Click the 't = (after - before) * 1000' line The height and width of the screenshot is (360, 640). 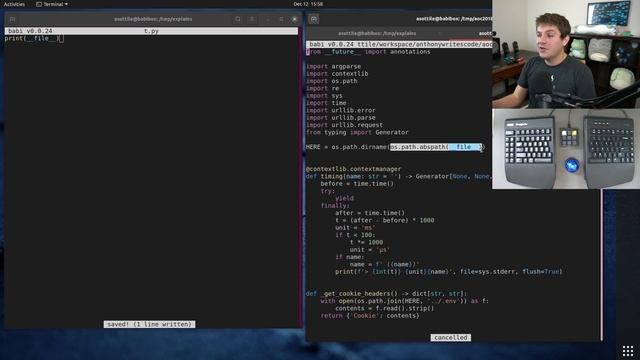pyautogui.click(x=385, y=220)
